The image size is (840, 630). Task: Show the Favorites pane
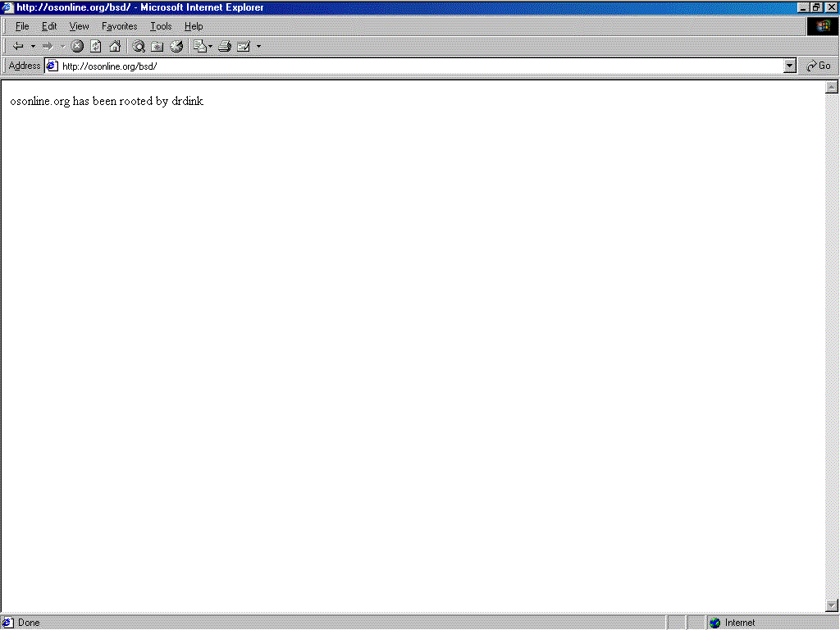coord(157,46)
